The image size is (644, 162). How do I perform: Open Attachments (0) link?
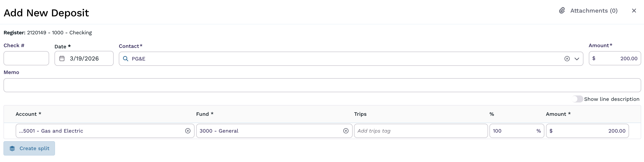point(593,11)
